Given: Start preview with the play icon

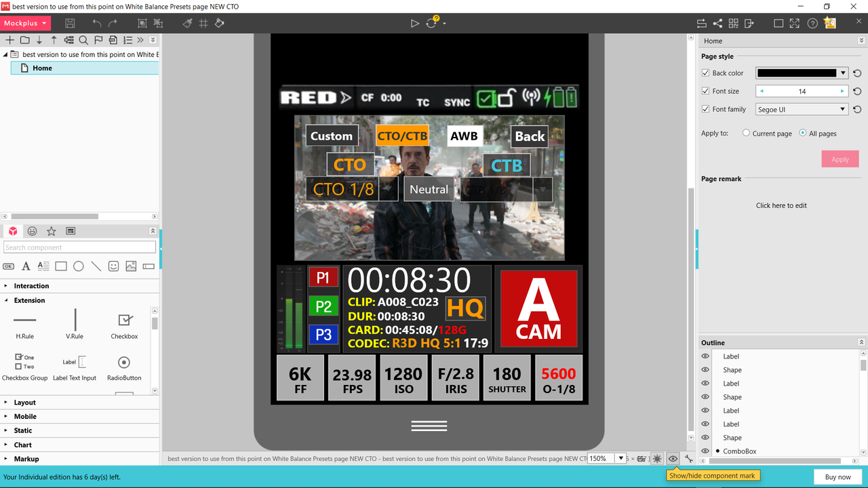Looking at the screenshot, I should pyautogui.click(x=415, y=23).
